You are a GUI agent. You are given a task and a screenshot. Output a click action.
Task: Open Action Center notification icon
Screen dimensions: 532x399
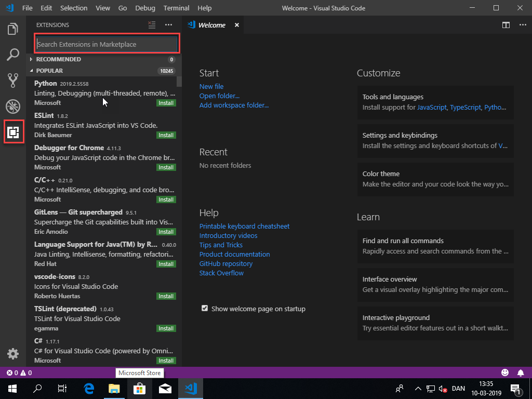click(x=515, y=389)
